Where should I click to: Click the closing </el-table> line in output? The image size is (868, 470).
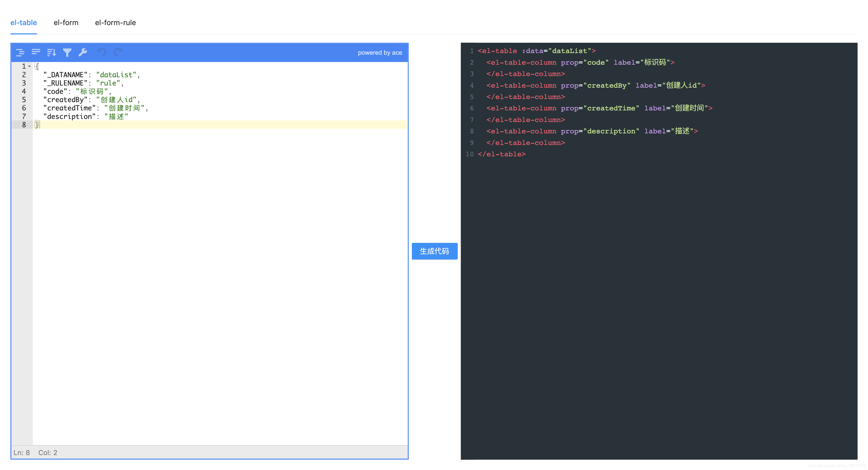(x=501, y=154)
